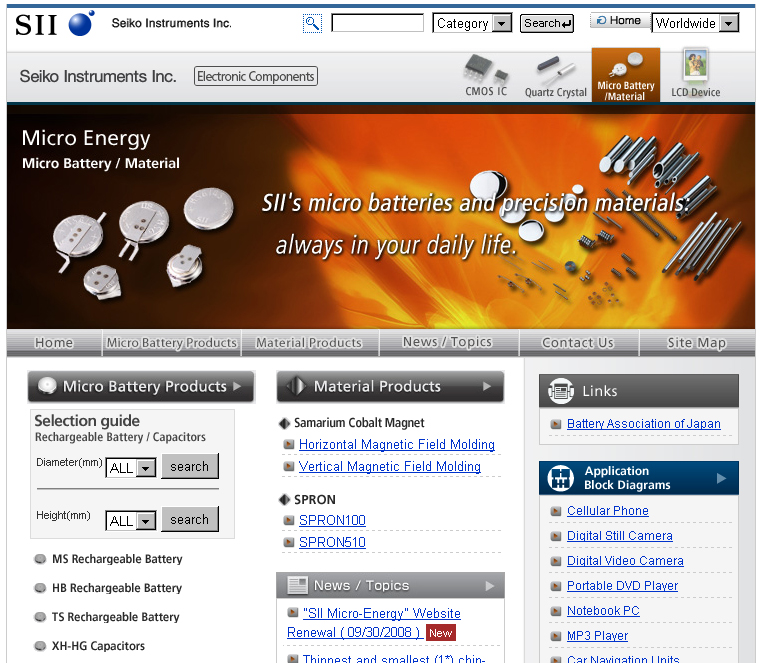Screen dimensions: 762x663
Task: Click the Links panel icon
Action: tap(561, 391)
